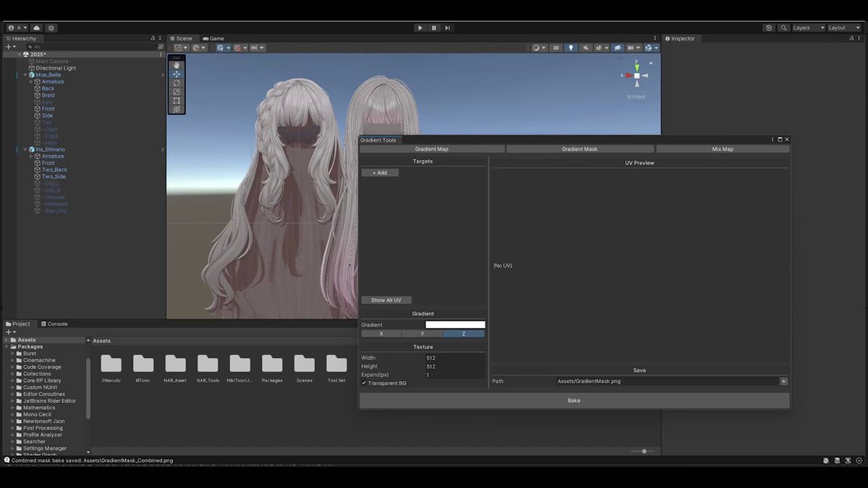
Task: Select the Rotate tool in Scene overlay
Action: pyautogui.click(x=176, y=82)
